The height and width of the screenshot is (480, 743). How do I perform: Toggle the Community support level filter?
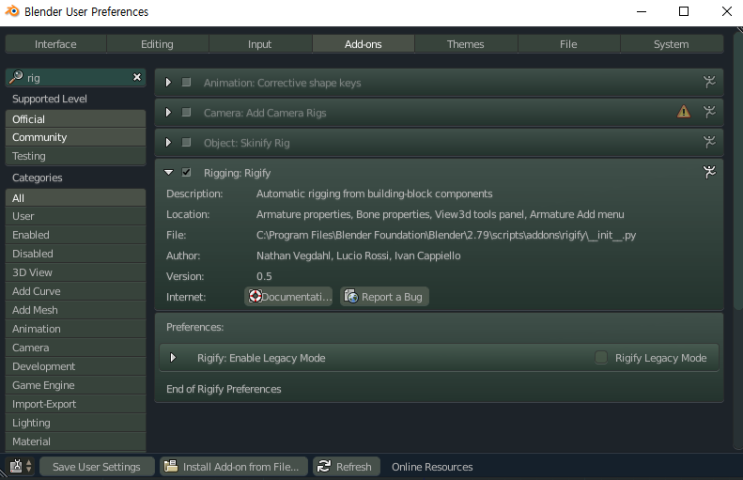[76, 137]
